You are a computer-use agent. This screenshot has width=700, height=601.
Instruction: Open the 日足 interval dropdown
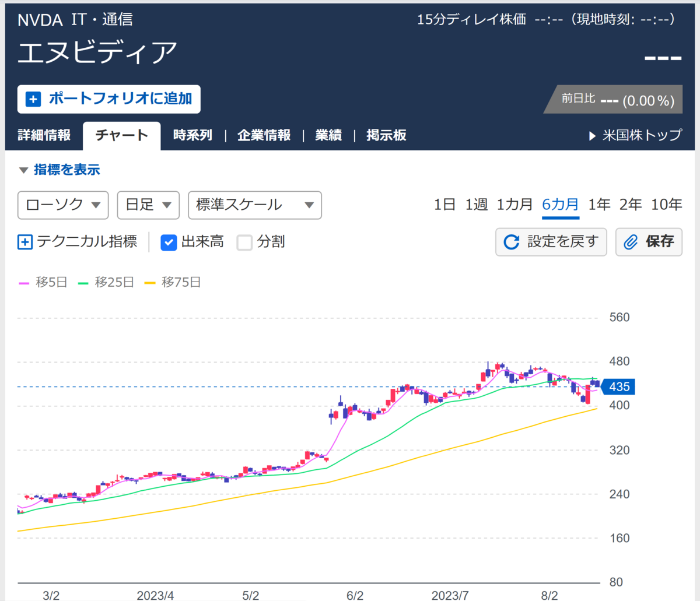[x=148, y=205]
